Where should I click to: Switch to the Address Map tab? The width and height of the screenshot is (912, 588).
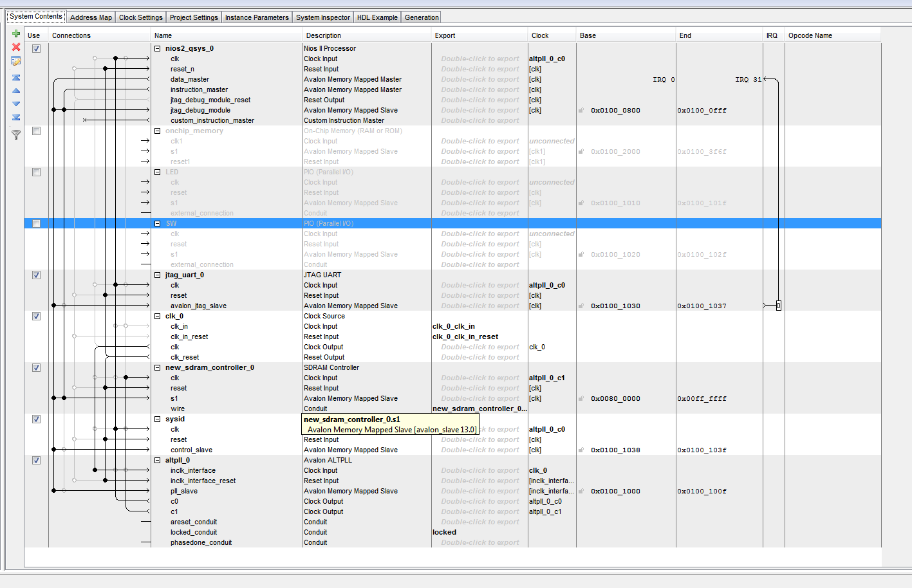coord(91,17)
